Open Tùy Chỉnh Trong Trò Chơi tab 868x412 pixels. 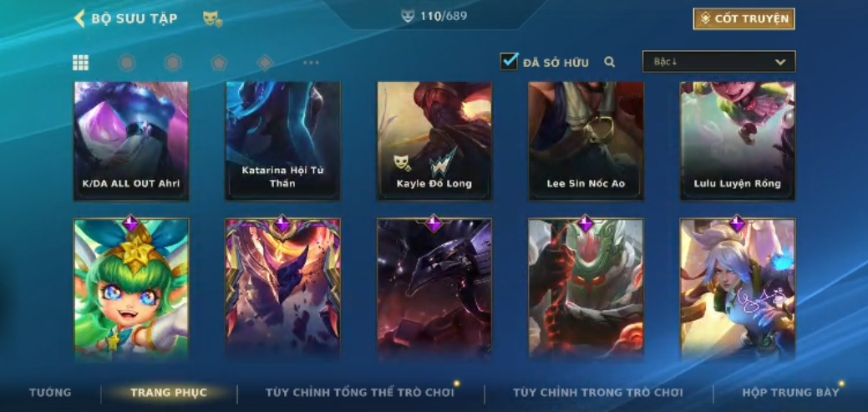pos(598,393)
